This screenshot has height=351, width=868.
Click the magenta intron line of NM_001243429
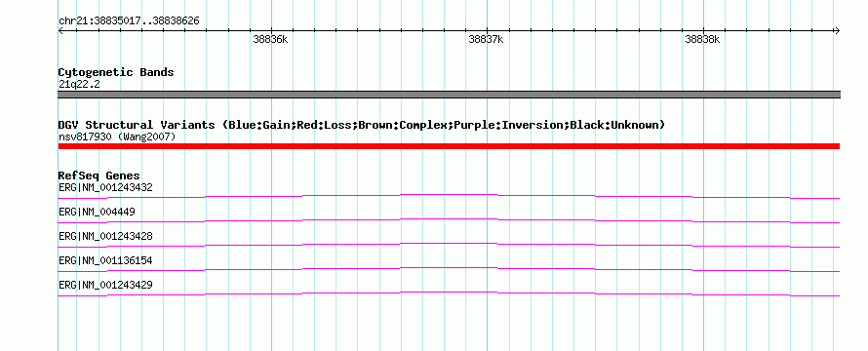[x=449, y=292]
